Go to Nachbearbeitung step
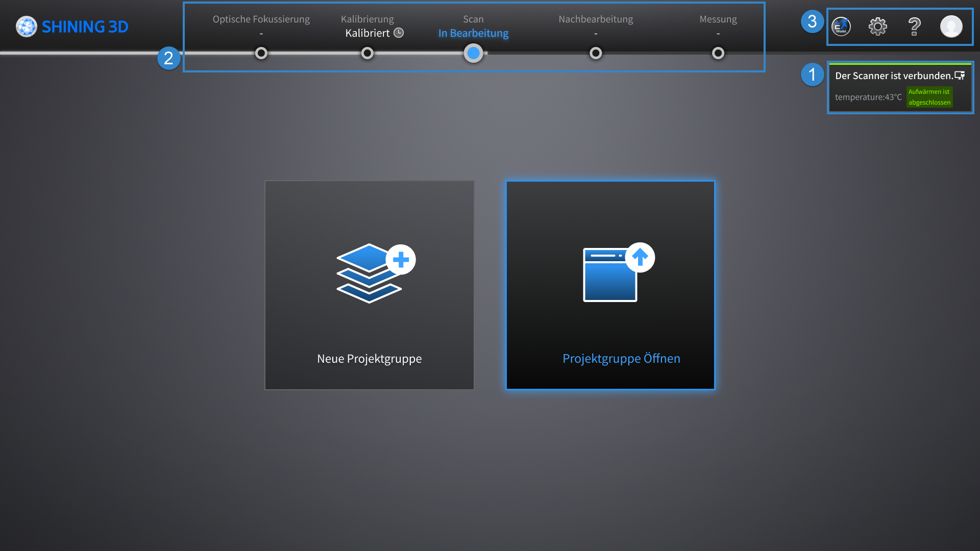Screen dimensions: 980x551 (596, 19)
